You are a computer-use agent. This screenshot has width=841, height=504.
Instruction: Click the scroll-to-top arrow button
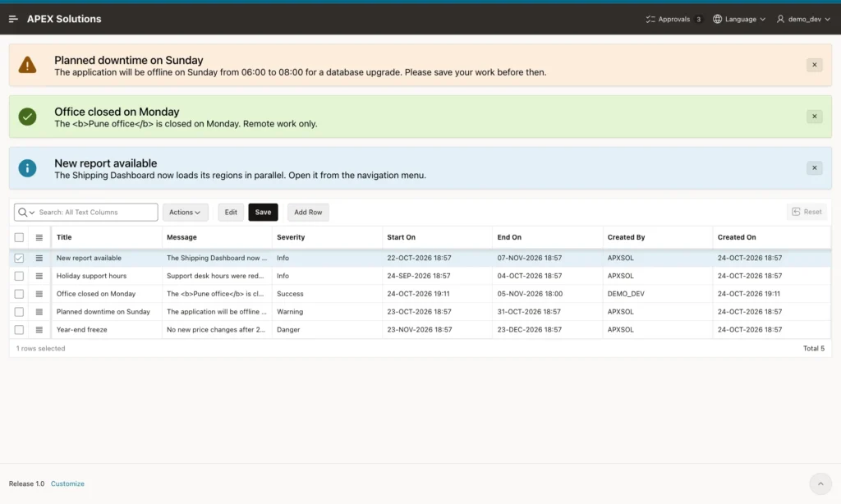[x=820, y=483]
